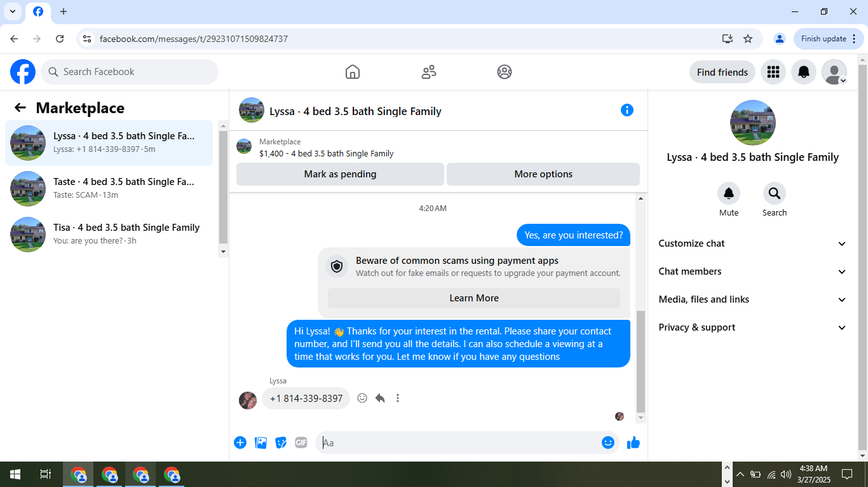Attach a file with photo icon
Viewport: 868px width, 487px height.
pos(261,442)
